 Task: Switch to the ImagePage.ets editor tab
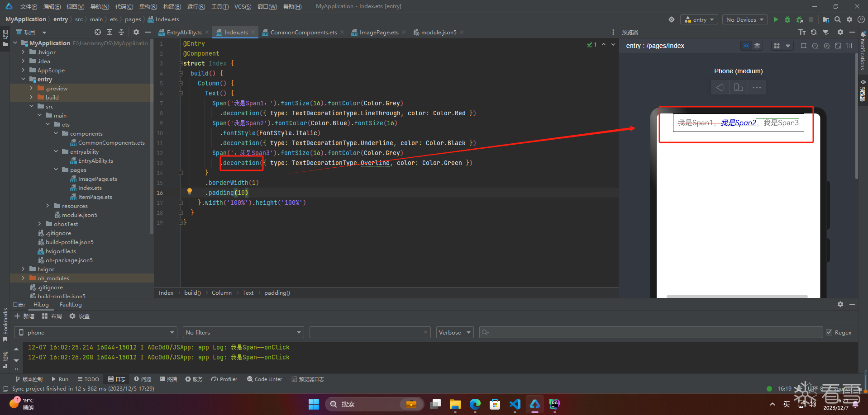(379, 32)
